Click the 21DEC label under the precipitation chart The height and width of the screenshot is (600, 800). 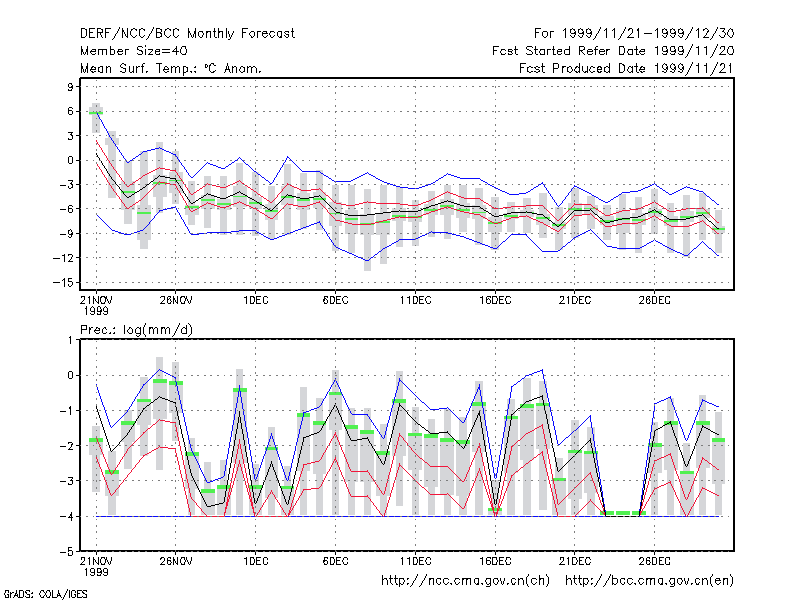click(x=574, y=561)
